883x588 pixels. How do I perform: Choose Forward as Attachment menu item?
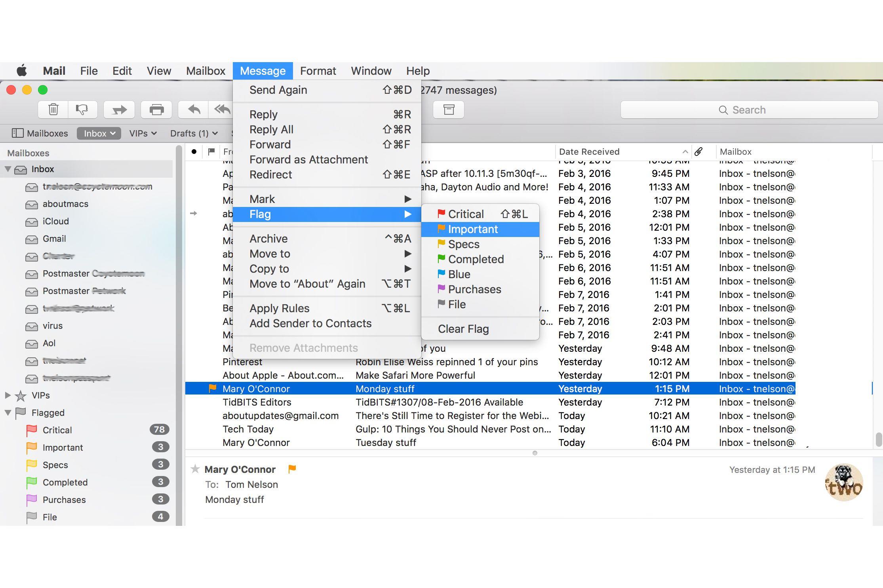point(327,159)
